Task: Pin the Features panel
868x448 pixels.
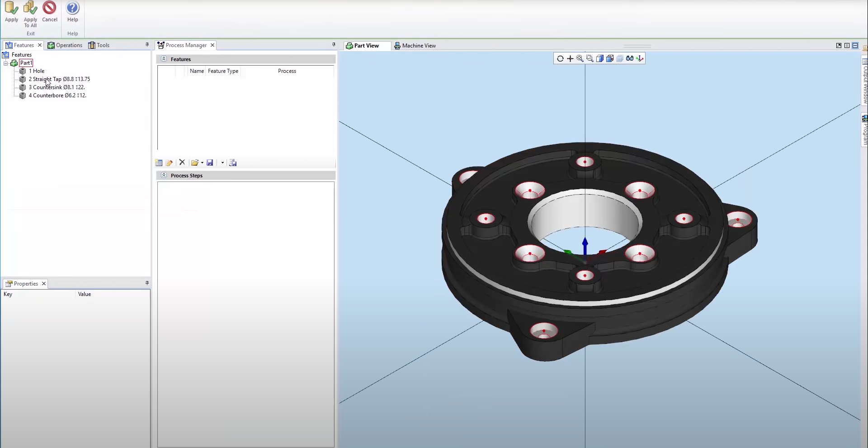Action: (x=147, y=45)
